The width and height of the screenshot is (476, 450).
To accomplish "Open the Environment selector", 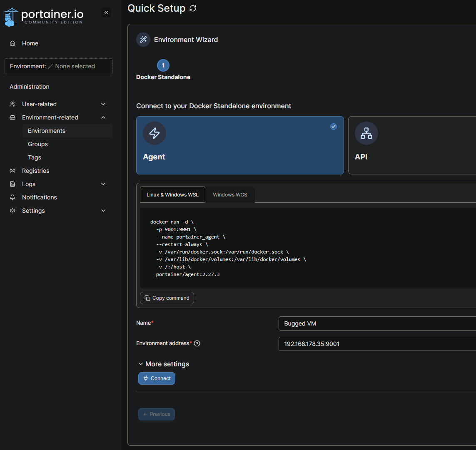I will coord(59,66).
